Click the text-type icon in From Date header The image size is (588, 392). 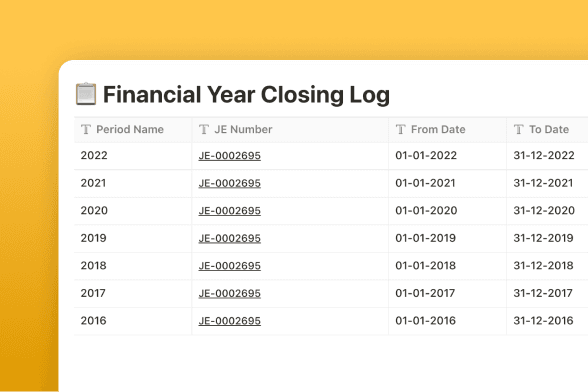400,129
